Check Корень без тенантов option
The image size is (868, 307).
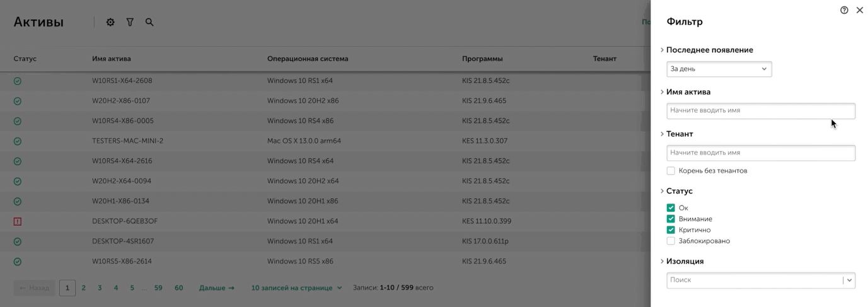click(671, 171)
